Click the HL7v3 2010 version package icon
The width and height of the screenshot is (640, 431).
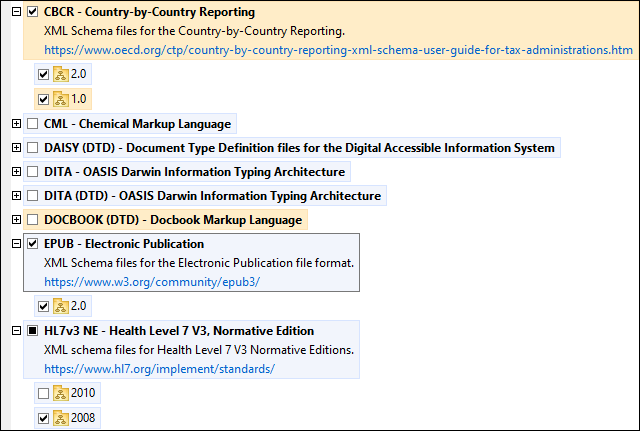tap(60, 393)
